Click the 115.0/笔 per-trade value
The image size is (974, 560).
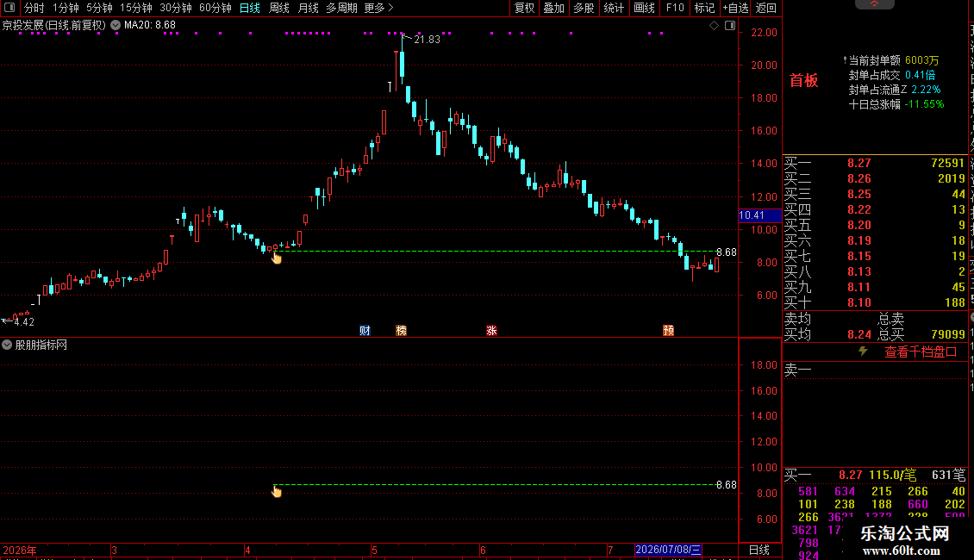coord(893,475)
